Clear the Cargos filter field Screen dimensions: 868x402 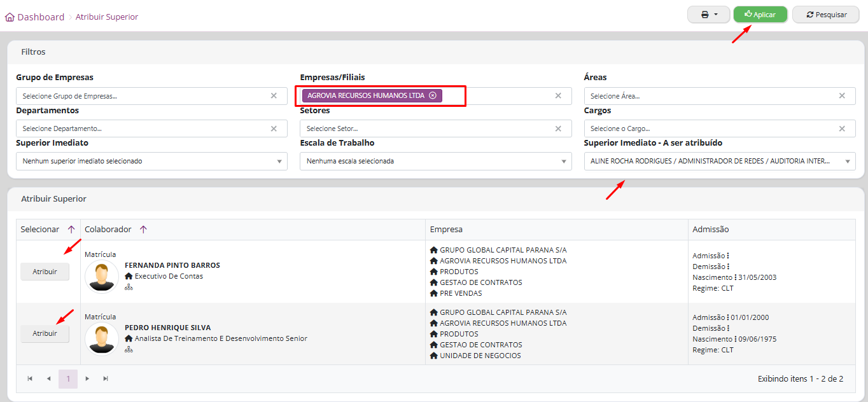coord(842,128)
